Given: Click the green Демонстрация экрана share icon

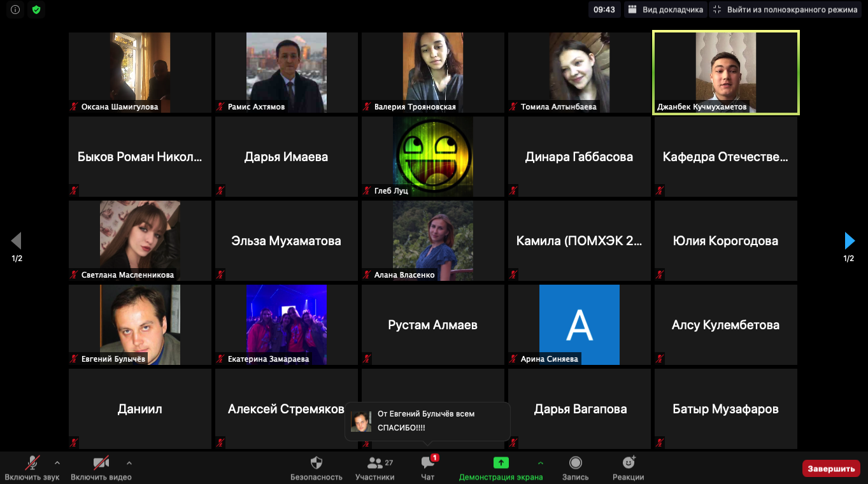Looking at the screenshot, I should pyautogui.click(x=501, y=463).
